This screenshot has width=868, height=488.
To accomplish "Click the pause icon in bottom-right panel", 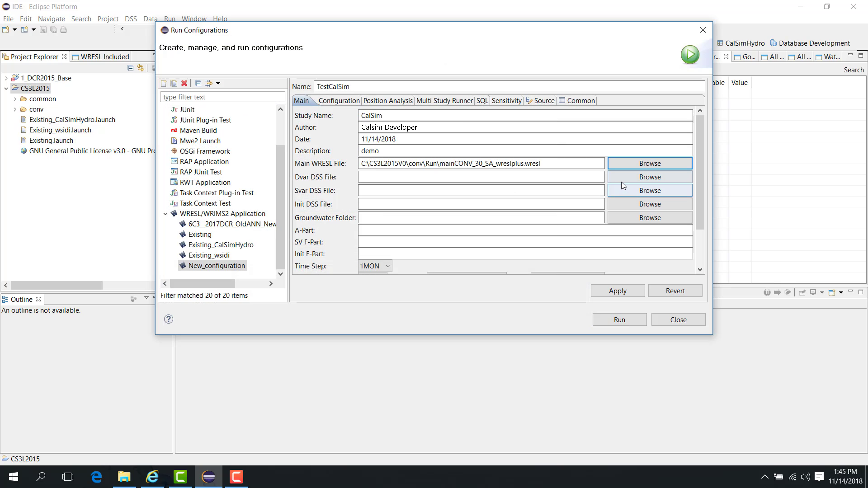I will click(767, 292).
